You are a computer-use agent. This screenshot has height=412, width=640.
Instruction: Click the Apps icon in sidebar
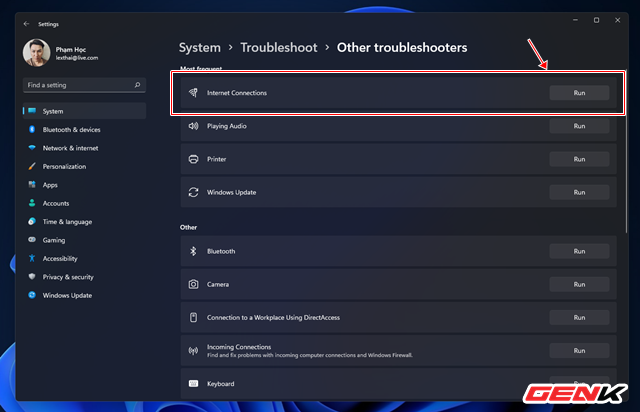tap(32, 185)
